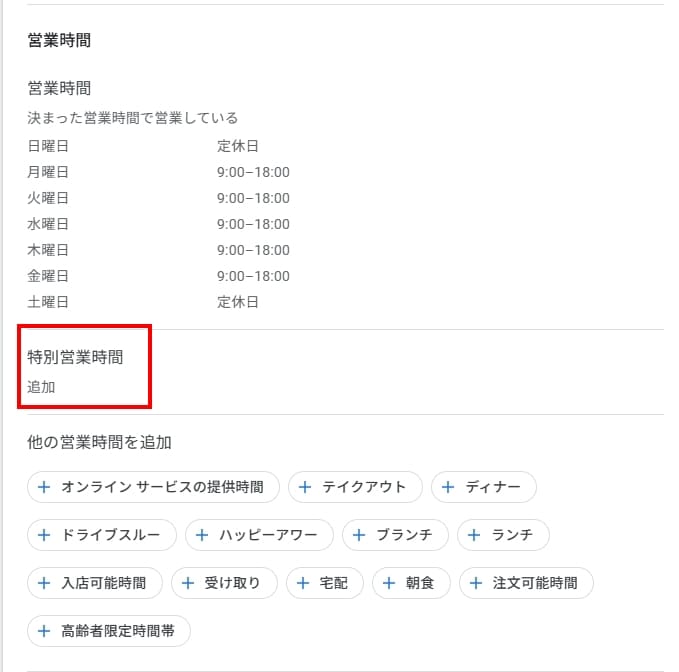Viewport: 679px width, 672px height.
Task: Edit 月曜日 hours 9:00–18:00
Action: click(253, 172)
